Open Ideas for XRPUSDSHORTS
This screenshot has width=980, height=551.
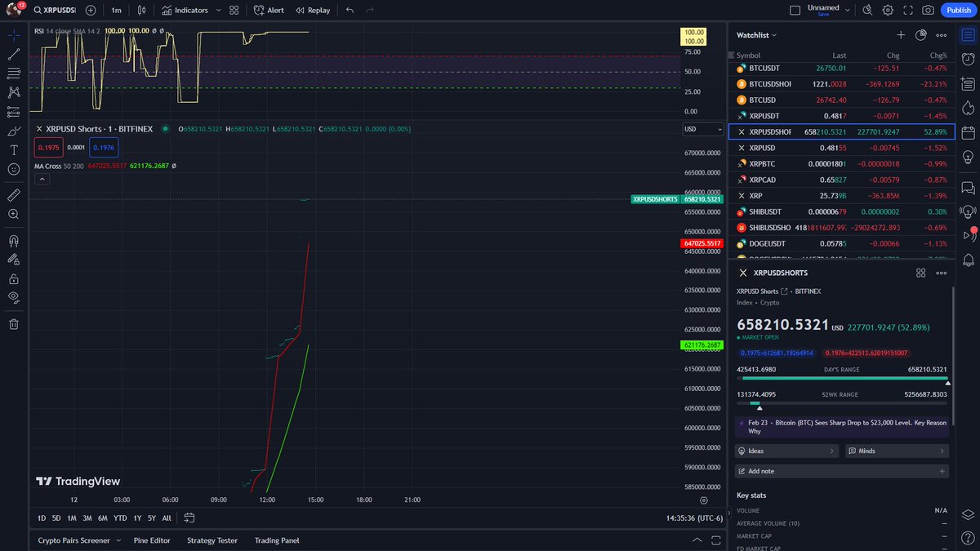pos(787,451)
